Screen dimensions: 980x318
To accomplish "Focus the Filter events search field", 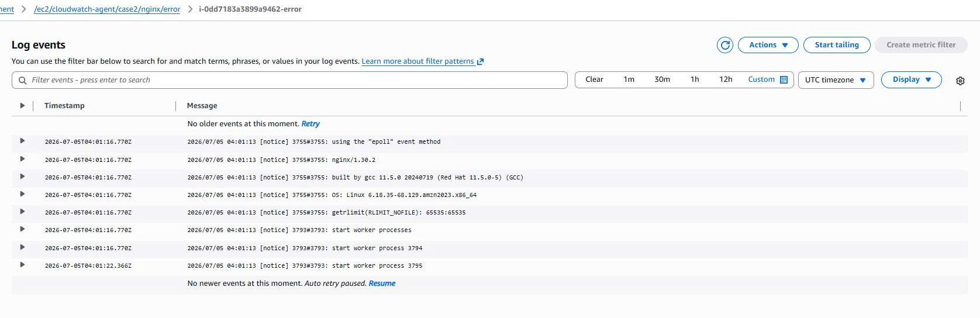I will point(289,80).
